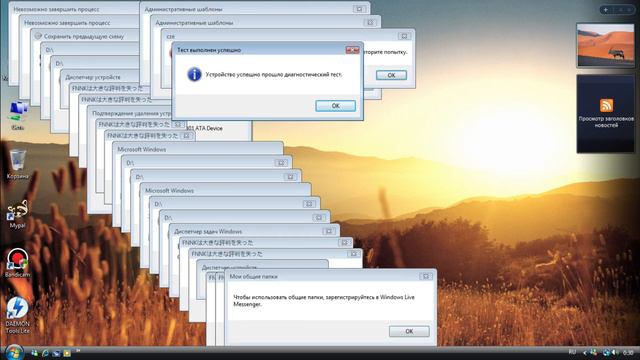Launch Internet Explorer from quick launch
This screenshot has width=640, height=360.
tap(45, 353)
